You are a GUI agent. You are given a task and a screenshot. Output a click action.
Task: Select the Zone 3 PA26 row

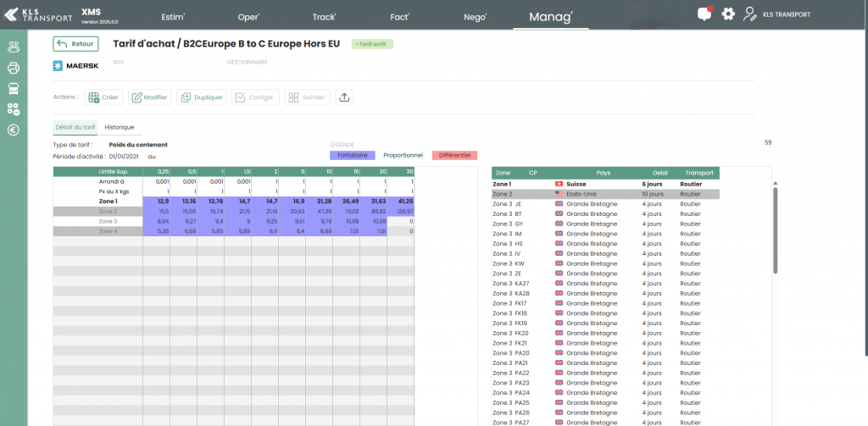605,412
